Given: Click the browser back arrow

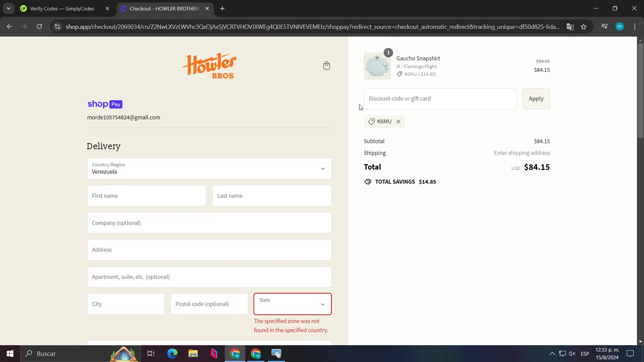Looking at the screenshot, I should coord(9,27).
